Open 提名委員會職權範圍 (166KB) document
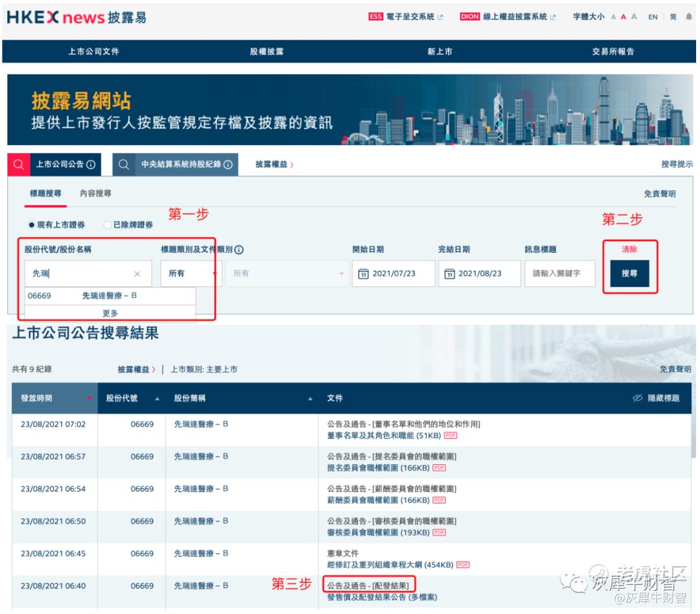 pos(378,467)
